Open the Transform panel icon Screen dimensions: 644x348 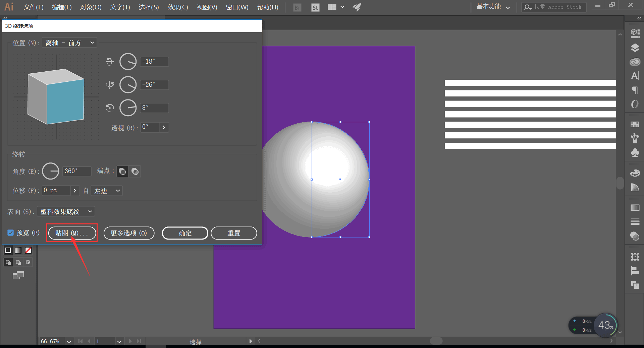pyautogui.click(x=635, y=257)
